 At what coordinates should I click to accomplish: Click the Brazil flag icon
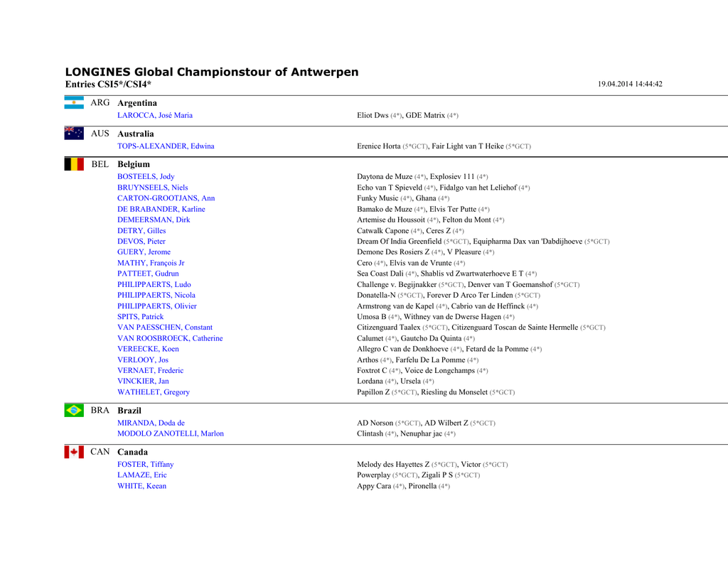tap(74, 410)
